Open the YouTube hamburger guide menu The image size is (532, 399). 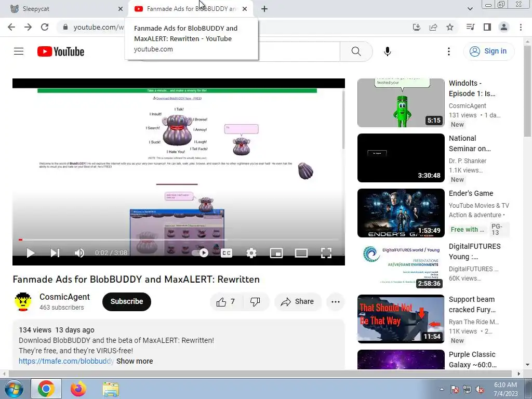click(19, 51)
